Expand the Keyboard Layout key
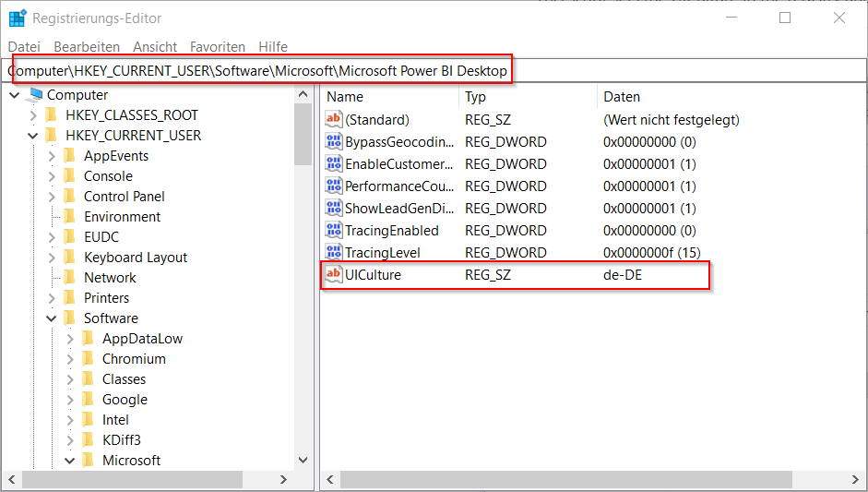Viewport: 868px width, 492px height. (52, 258)
